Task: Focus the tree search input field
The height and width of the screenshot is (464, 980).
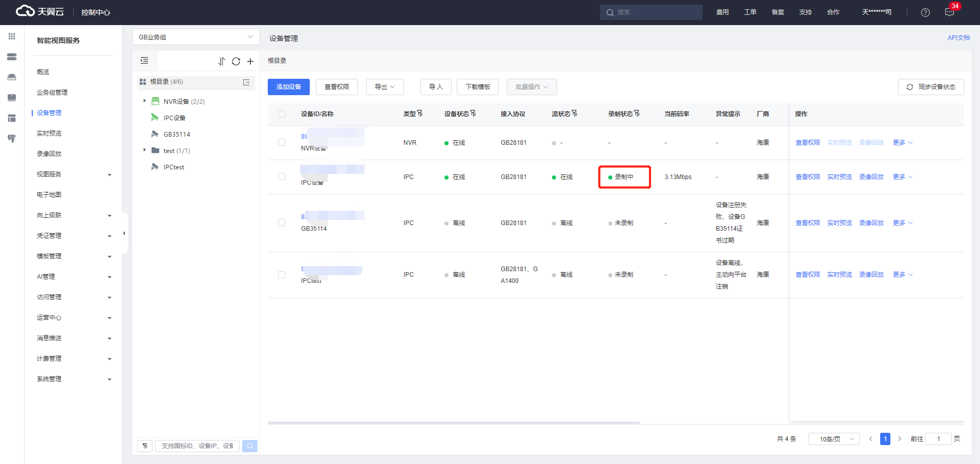Action: pos(197,446)
